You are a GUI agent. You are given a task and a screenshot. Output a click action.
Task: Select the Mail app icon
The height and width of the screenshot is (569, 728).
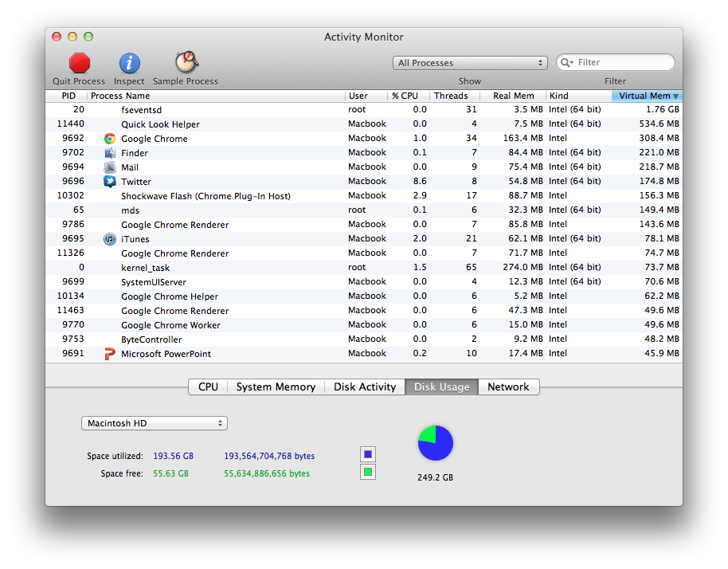click(110, 167)
